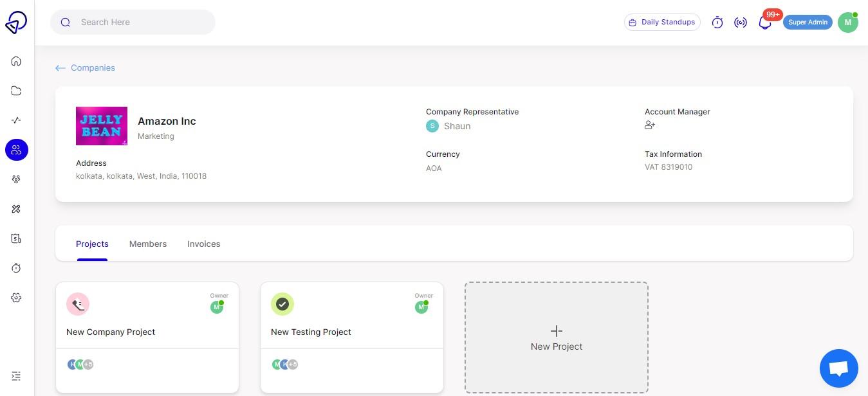Go back using the Companies breadcrumb link
The width and height of the screenshot is (868, 396).
(93, 67)
